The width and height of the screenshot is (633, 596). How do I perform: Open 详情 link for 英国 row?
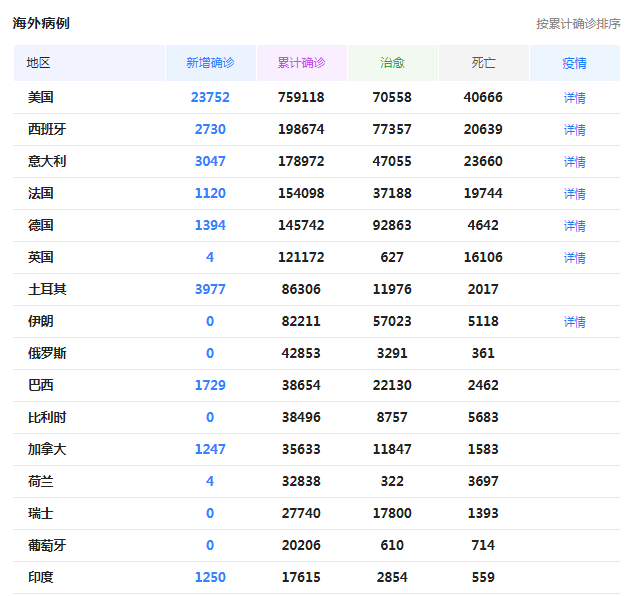[x=574, y=257]
